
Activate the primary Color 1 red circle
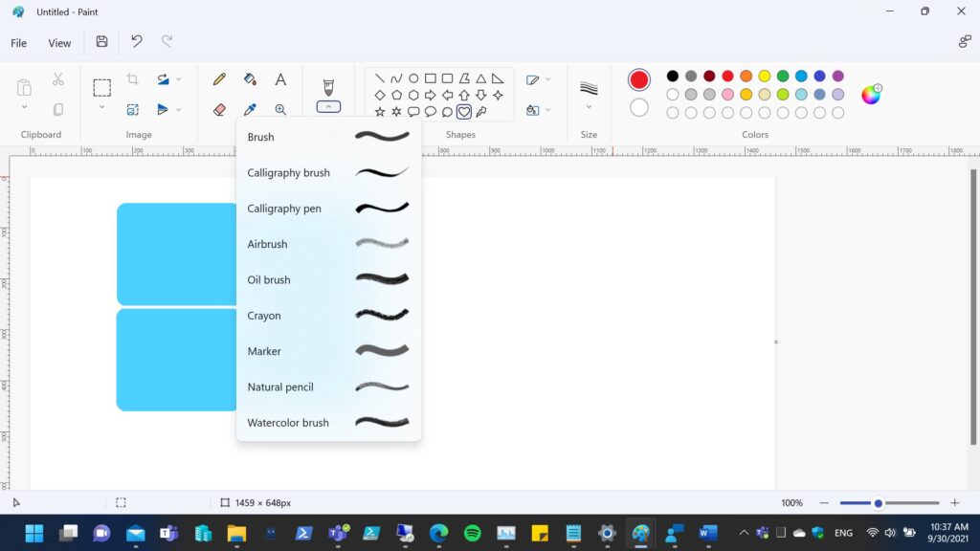click(x=639, y=80)
